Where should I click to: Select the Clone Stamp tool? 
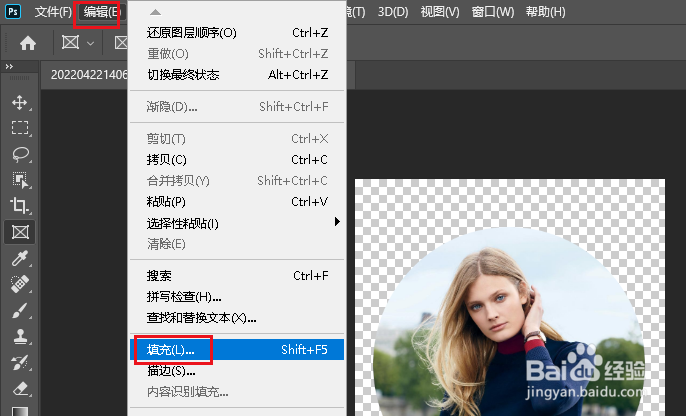(20, 336)
